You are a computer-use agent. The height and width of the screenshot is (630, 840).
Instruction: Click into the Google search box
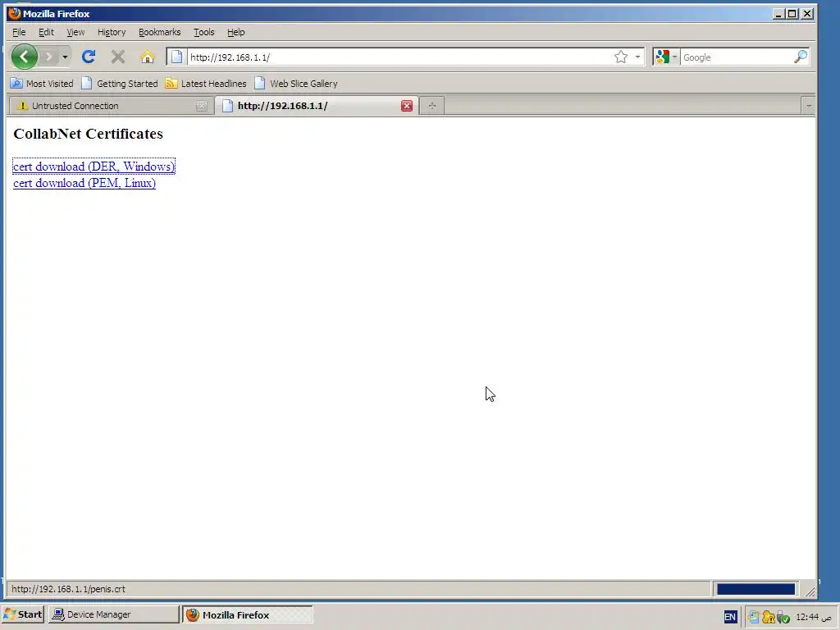coord(737,57)
